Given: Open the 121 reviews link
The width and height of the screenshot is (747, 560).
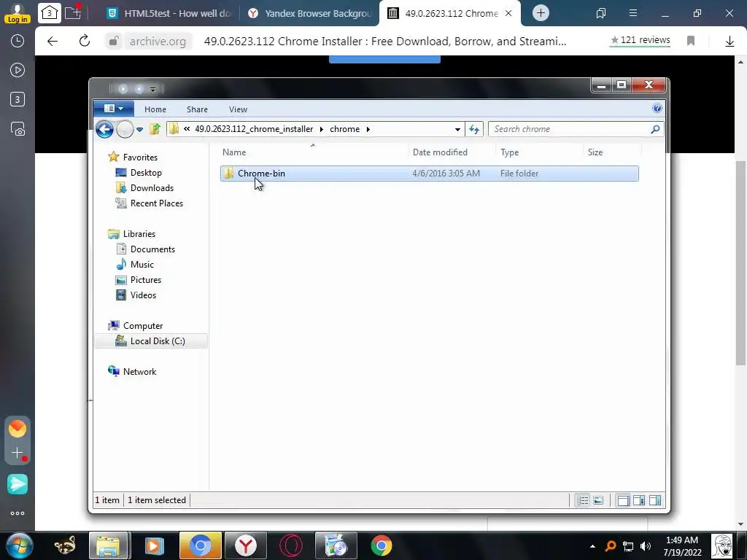Looking at the screenshot, I should [640, 40].
